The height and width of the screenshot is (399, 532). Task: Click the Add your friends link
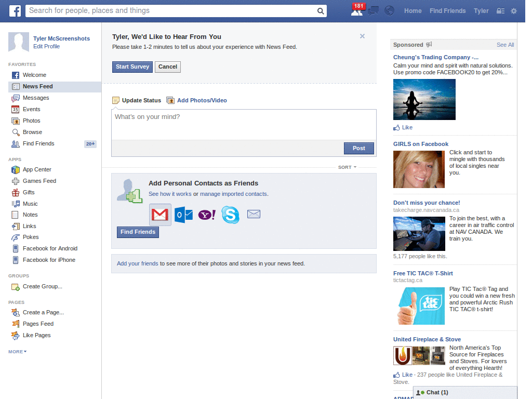(x=137, y=263)
